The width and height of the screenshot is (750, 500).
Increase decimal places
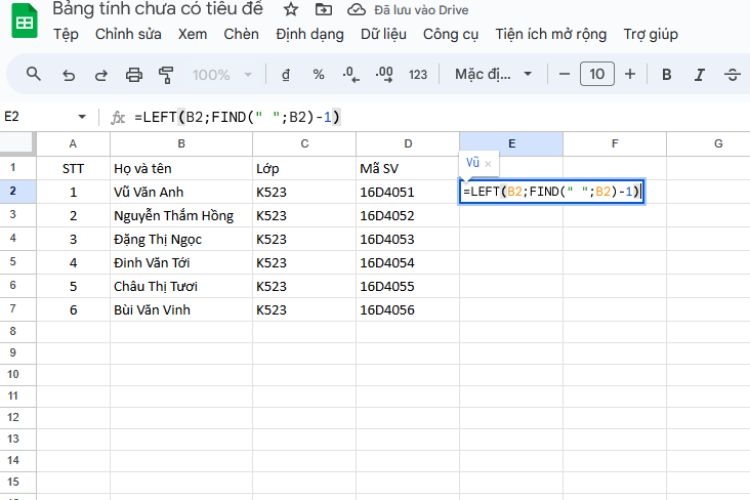(385, 75)
